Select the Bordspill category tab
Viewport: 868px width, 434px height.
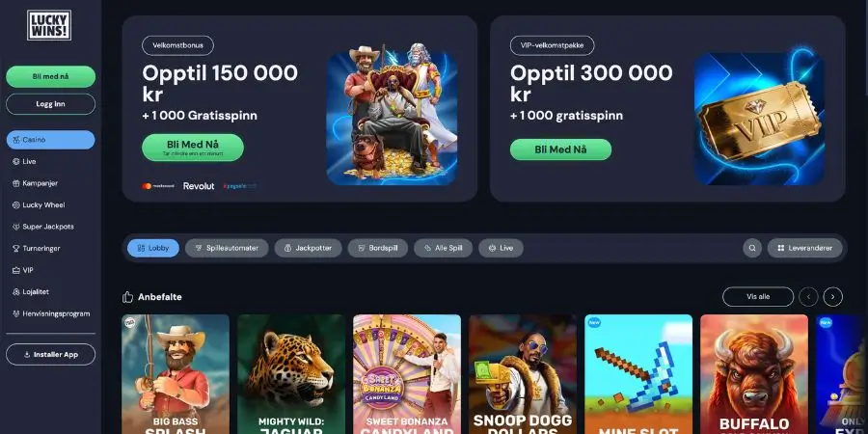(377, 248)
